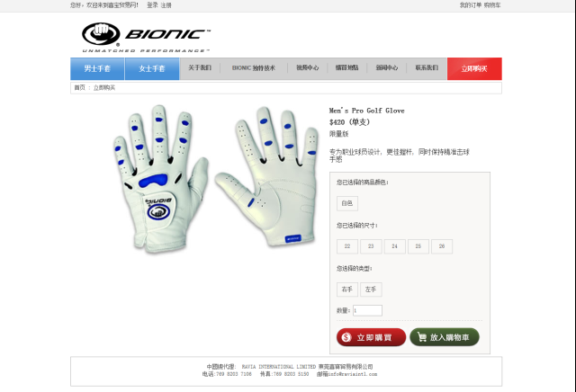The image size is (576, 392).
Task: Select size 26 option
Action: click(442, 246)
